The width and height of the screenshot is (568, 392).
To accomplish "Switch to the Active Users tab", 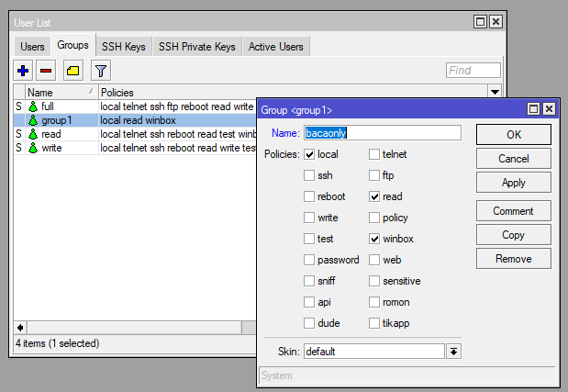I will coord(275,47).
